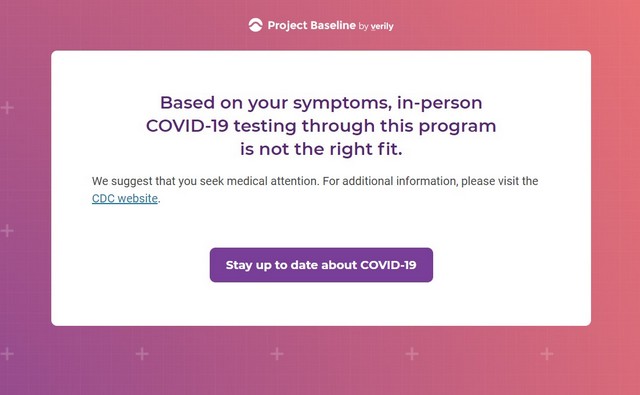Viewport: 640px width, 395px height.
Task: Click the 'is not the right fit.' line
Action: 321,149
